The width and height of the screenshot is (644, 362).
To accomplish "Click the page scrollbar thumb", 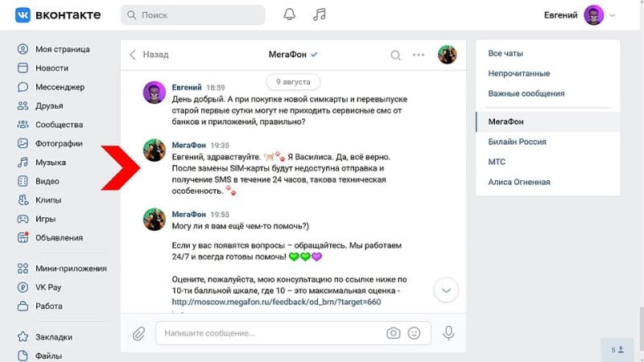I will [x=642, y=329].
